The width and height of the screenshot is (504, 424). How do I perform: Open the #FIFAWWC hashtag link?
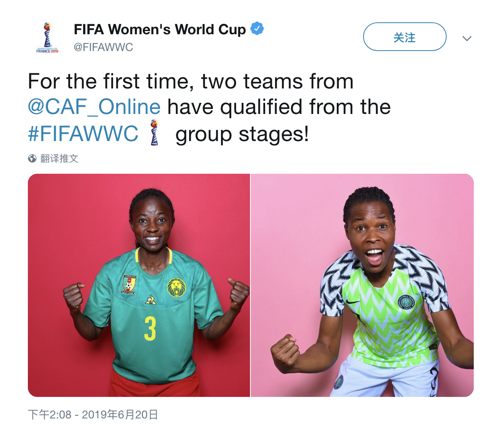(83, 133)
